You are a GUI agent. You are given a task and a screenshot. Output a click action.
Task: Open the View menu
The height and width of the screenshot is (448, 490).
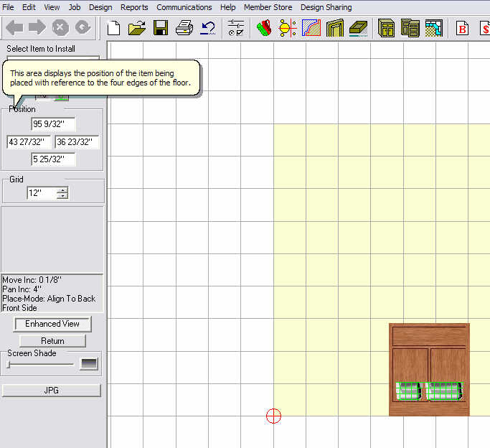(x=52, y=7)
